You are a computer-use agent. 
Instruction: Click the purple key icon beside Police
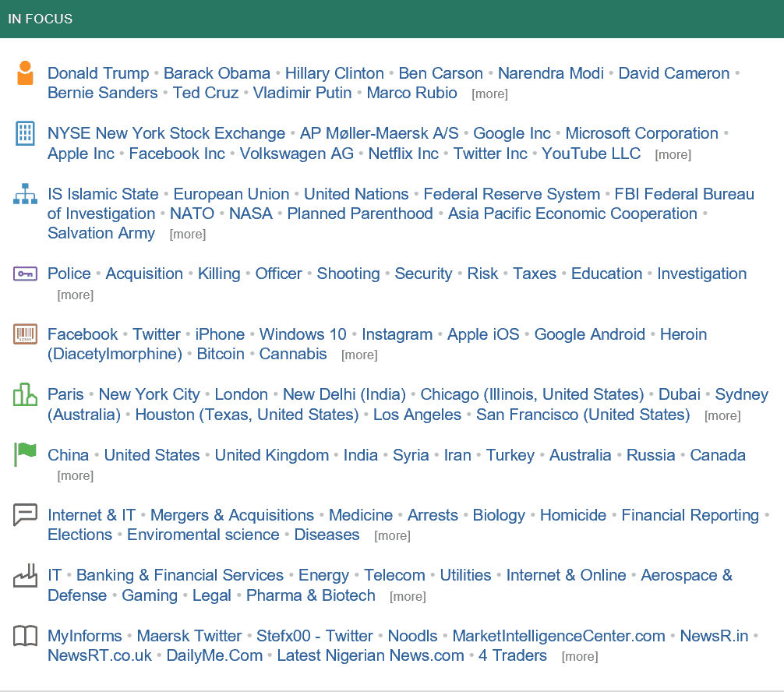[x=25, y=274]
